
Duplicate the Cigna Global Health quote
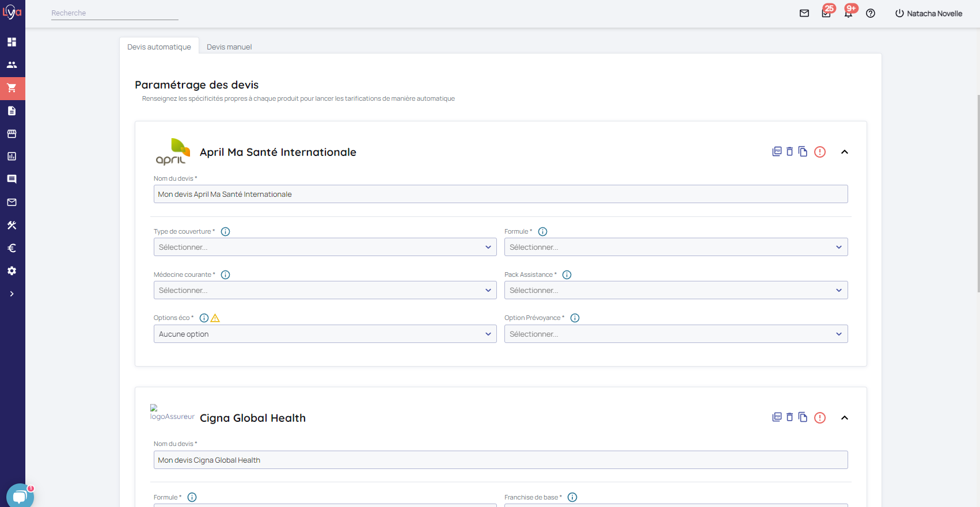pos(803,418)
